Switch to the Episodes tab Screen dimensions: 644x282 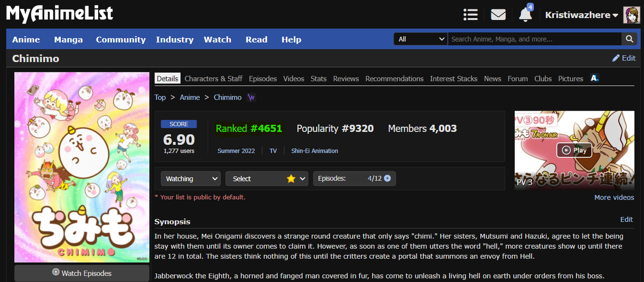(263, 78)
